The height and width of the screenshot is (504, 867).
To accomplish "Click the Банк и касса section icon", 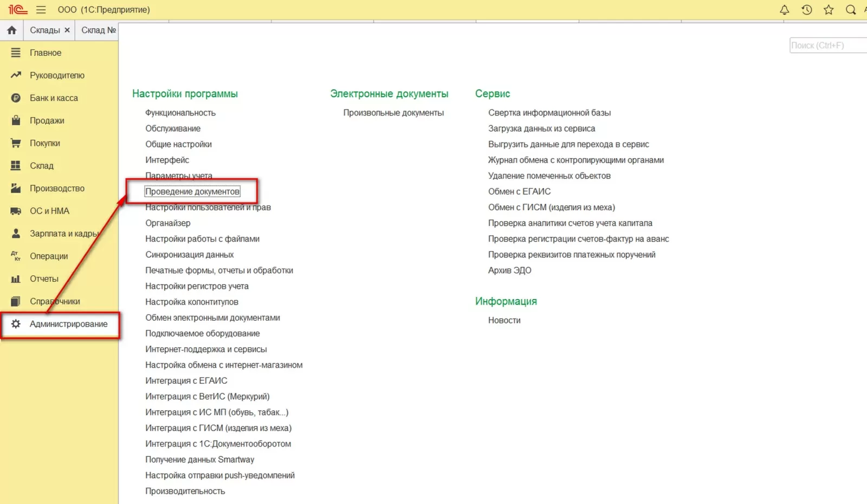I will point(16,98).
